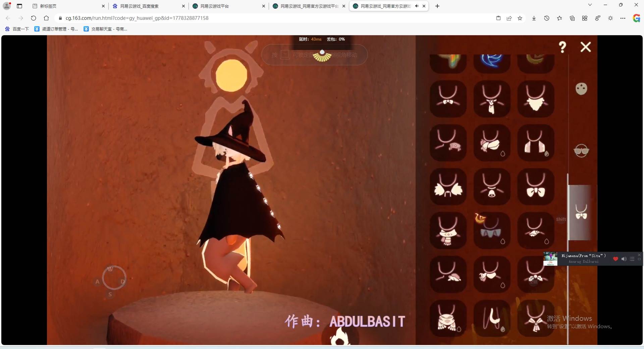Select the bow tie necklace item
The height and width of the screenshot is (349, 644).
448,99
